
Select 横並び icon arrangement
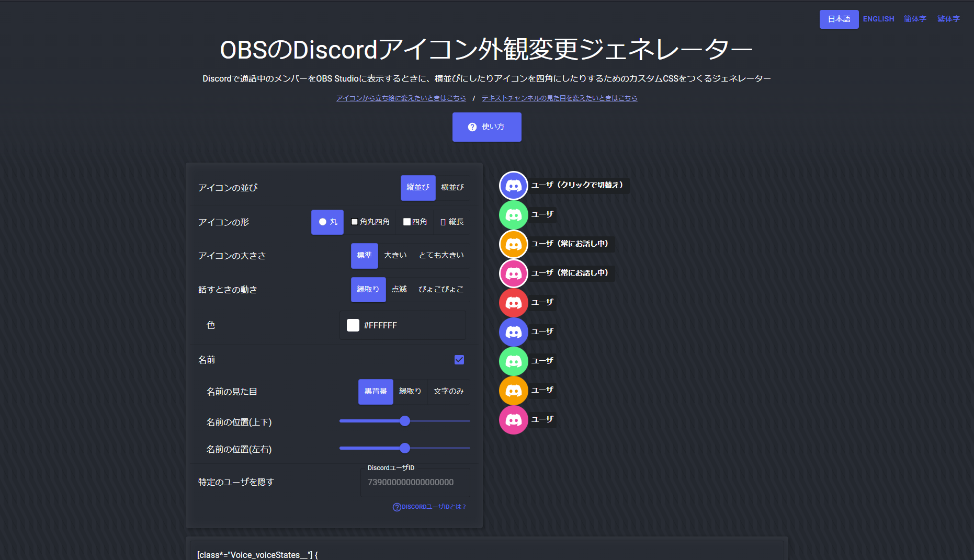click(452, 188)
